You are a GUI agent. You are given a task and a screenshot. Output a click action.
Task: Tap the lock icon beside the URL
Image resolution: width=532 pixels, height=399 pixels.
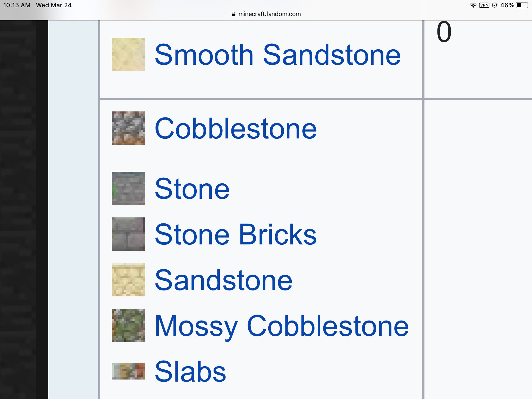234,14
